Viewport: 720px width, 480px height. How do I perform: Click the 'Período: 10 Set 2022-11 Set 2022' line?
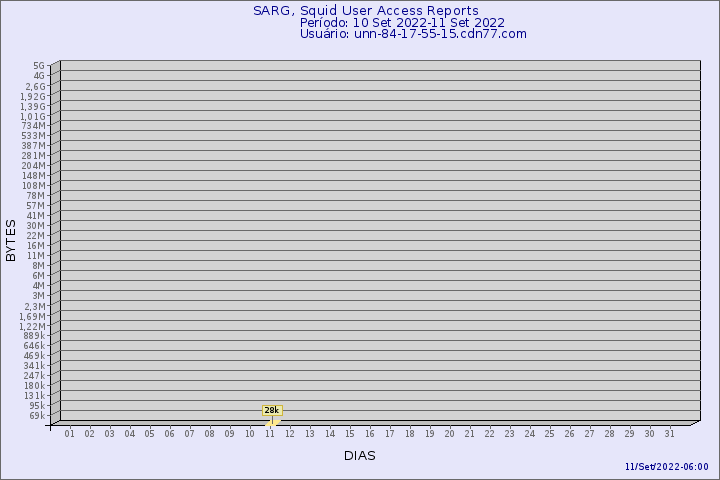point(402,23)
